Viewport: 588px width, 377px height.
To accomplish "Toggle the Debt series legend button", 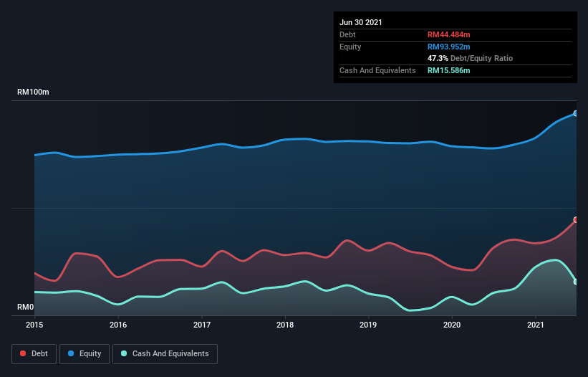I will [34, 354].
